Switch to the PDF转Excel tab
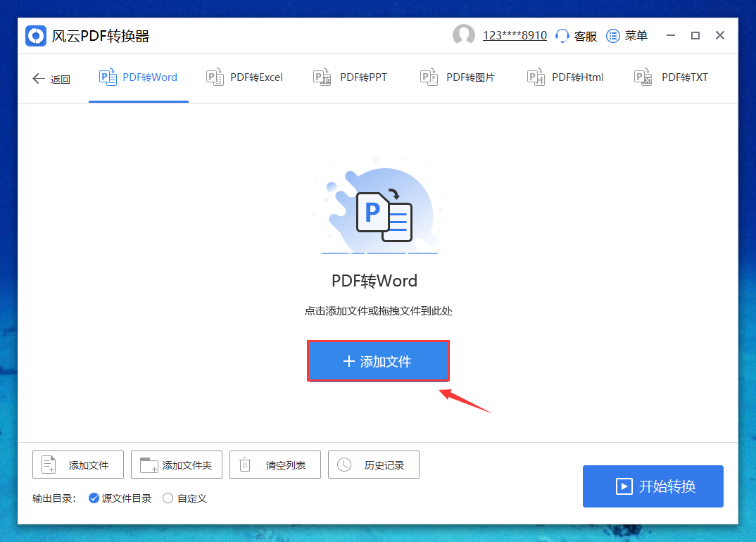The width and height of the screenshot is (756, 542). pyautogui.click(x=244, y=77)
